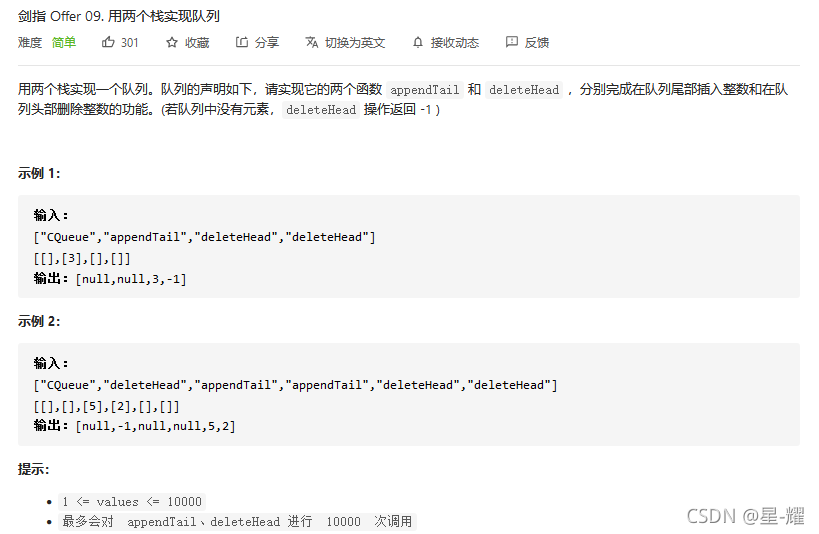Click the 收藏 favorite label
This screenshot has width=819, height=534.
pos(197,43)
